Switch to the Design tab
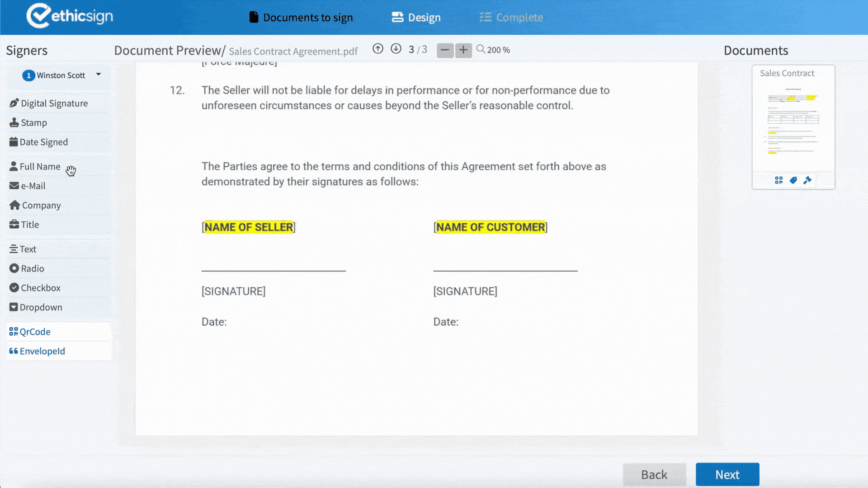 (x=416, y=18)
